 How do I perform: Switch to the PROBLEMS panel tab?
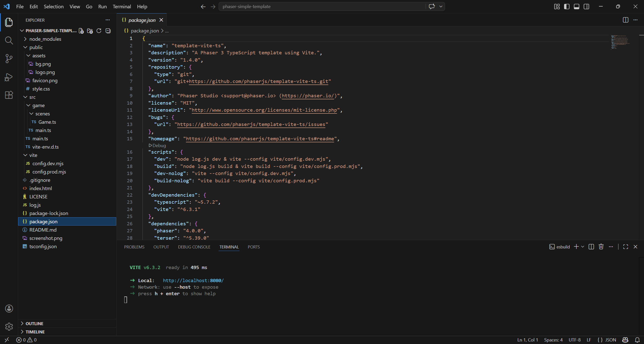[134, 247]
